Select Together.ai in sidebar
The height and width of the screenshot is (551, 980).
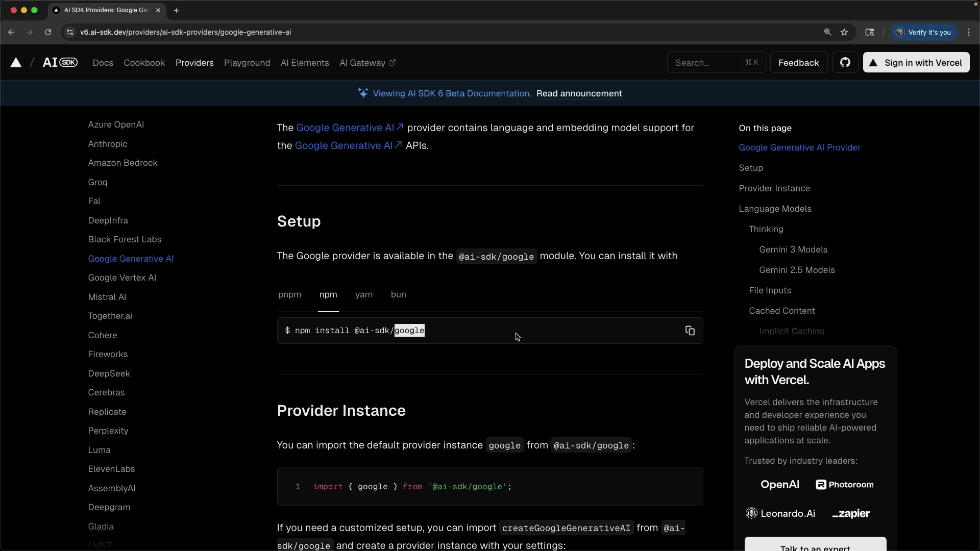click(110, 316)
